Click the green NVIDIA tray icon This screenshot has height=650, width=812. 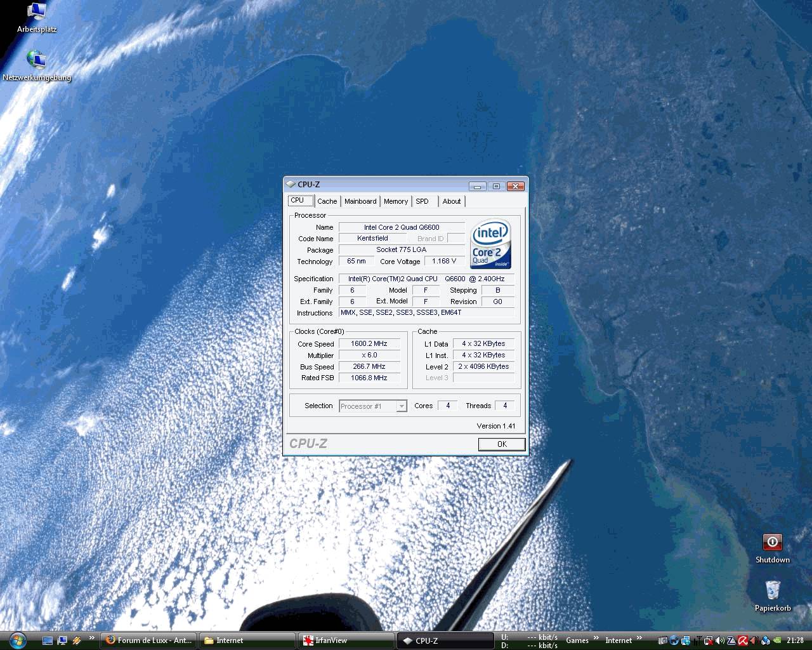pos(777,640)
